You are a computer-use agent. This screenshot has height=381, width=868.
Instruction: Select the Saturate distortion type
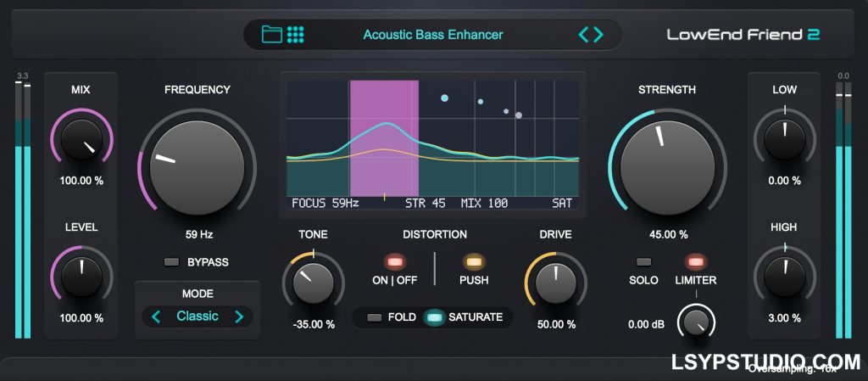point(435,317)
